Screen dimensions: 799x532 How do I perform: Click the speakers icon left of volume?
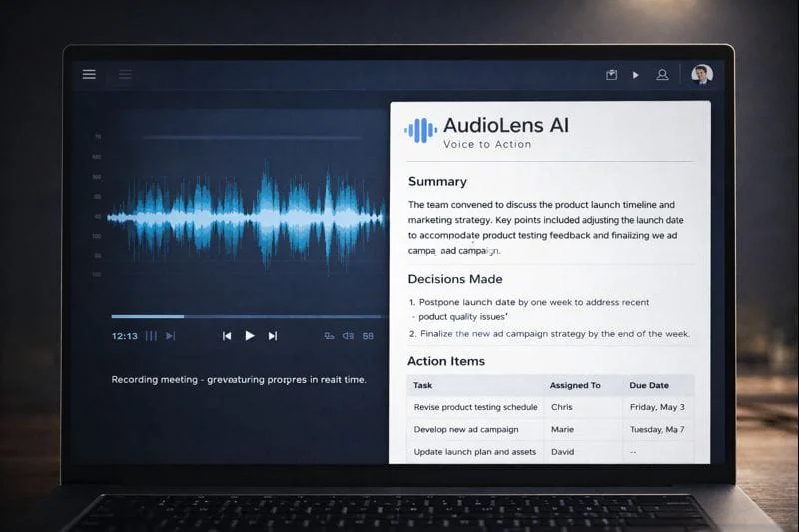coord(329,336)
